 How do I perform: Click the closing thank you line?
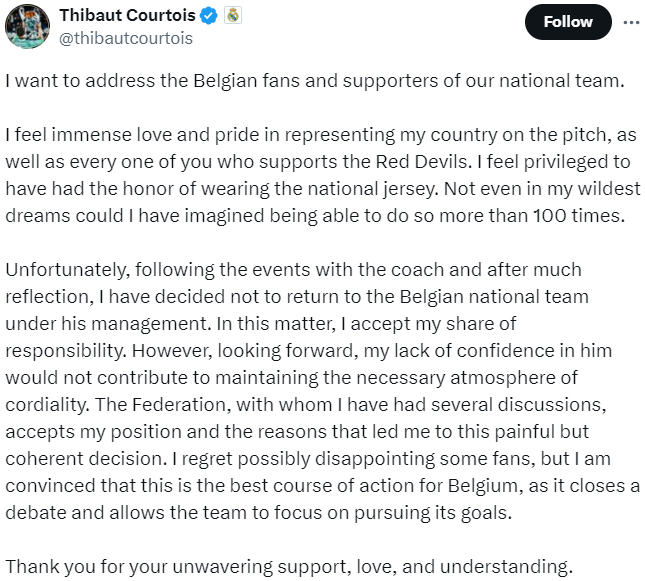(x=289, y=567)
